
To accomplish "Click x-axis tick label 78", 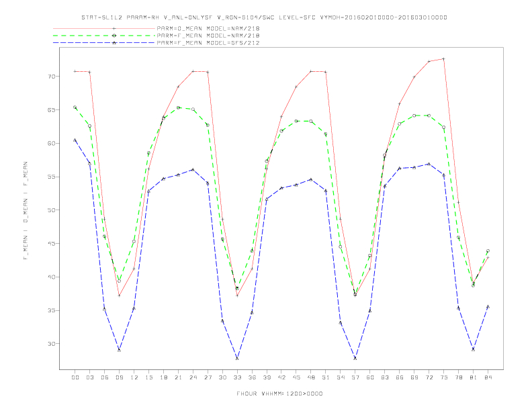I will 459,377.
